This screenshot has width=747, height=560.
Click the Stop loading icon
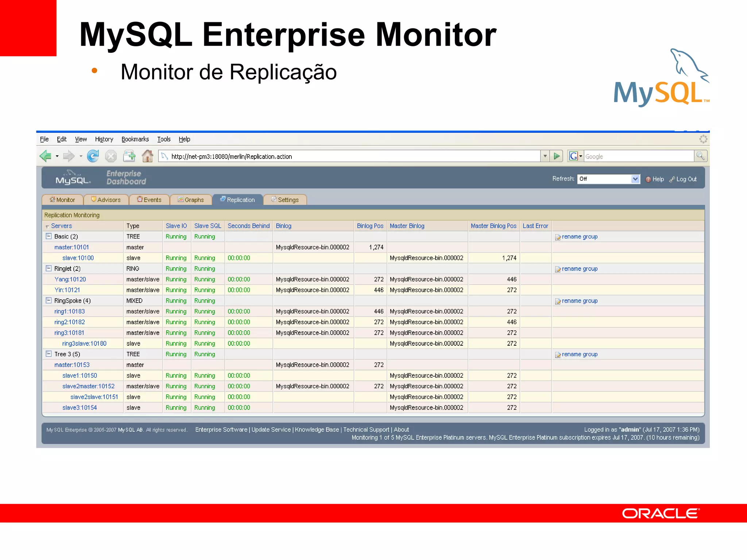point(111,156)
